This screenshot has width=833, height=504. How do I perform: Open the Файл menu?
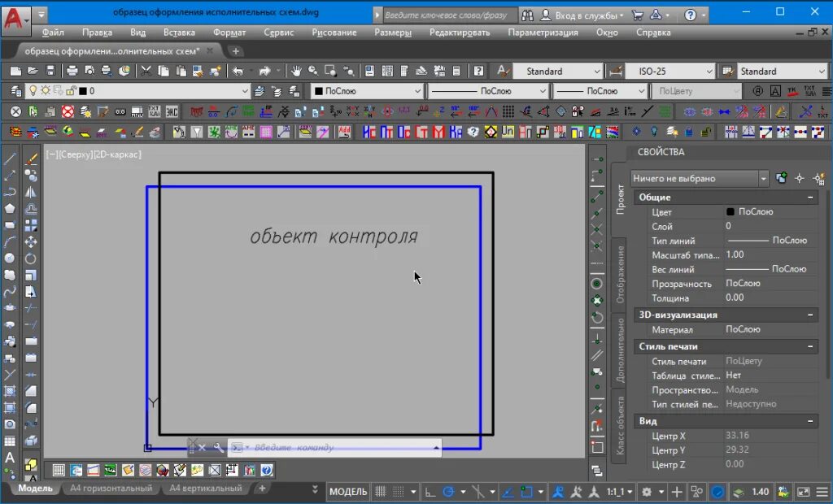point(53,33)
